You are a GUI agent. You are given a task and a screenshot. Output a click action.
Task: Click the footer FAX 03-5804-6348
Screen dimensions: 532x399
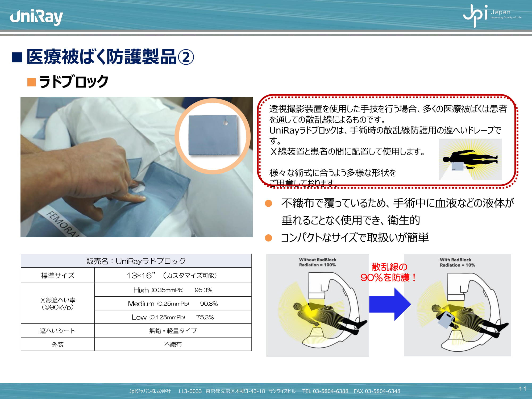click(377, 391)
